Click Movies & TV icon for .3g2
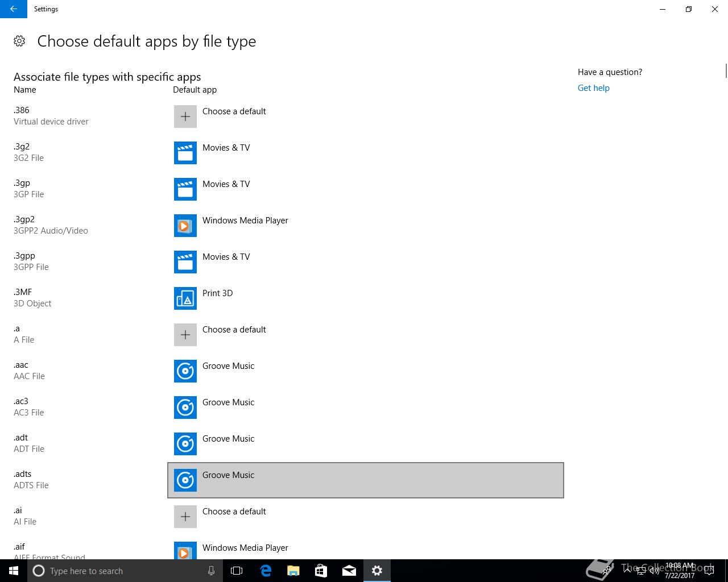Image resolution: width=728 pixels, height=582 pixels. pyautogui.click(x=185, y=153)
